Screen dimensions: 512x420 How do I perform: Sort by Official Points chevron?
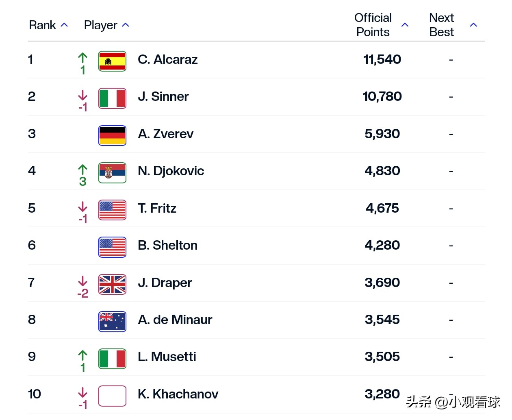pos(405,25)
